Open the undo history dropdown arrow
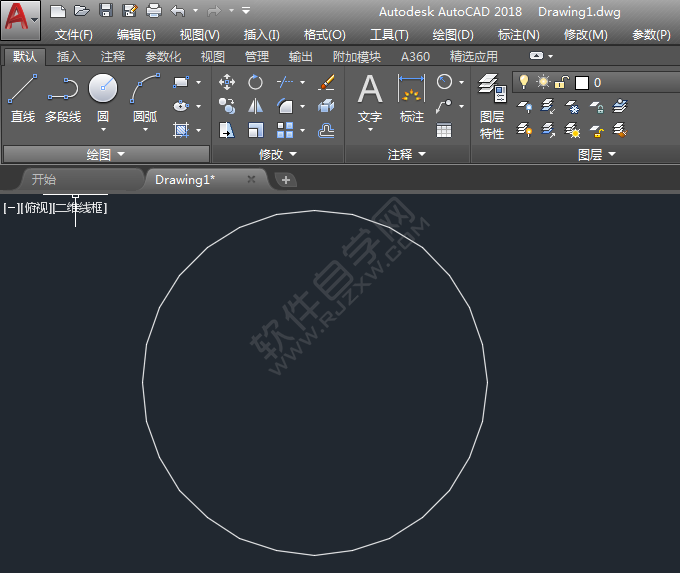The image size is (680, 573). 196,10
